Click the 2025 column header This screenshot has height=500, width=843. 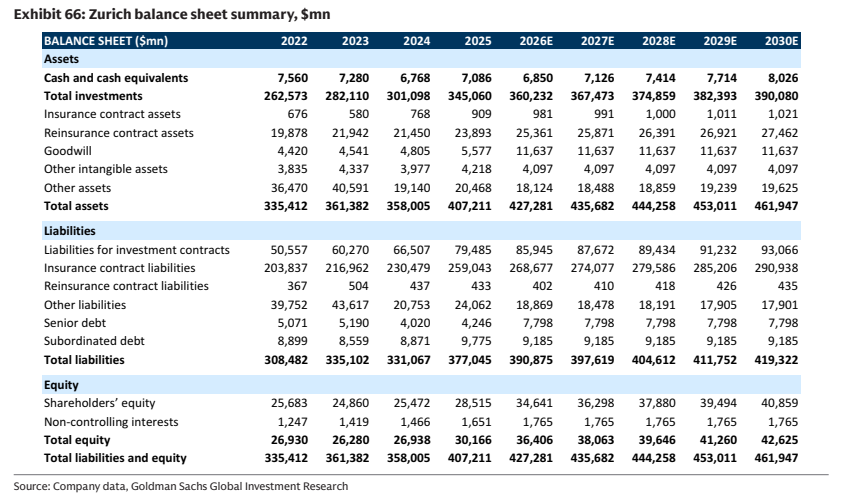click(x=478, y=41)
